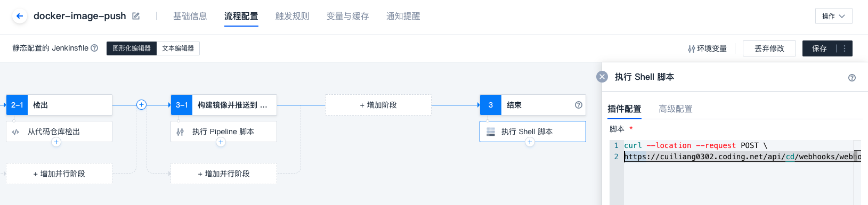
Task: Open the 变量与缓存 tab
Action: [347, 16]
